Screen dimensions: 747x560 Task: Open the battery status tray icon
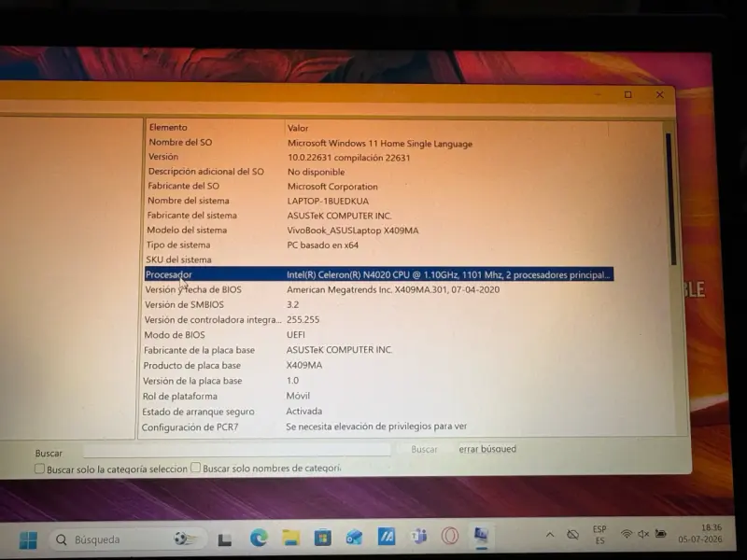point(660,533)
